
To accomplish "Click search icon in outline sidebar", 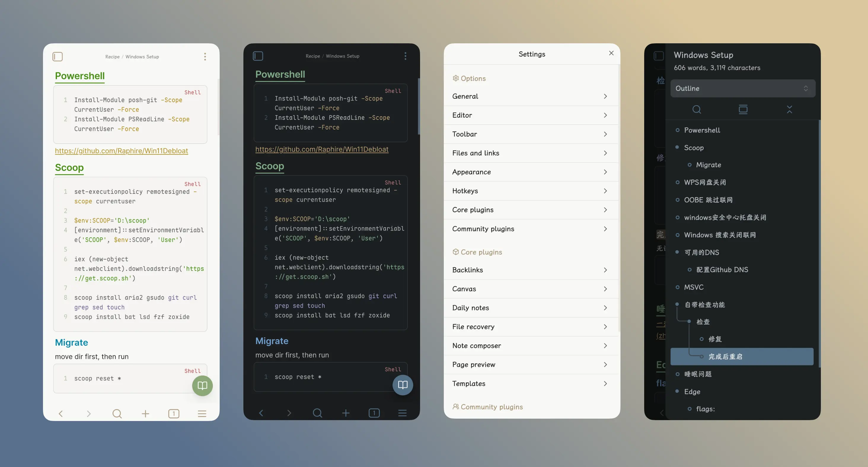I will (696, 109).
